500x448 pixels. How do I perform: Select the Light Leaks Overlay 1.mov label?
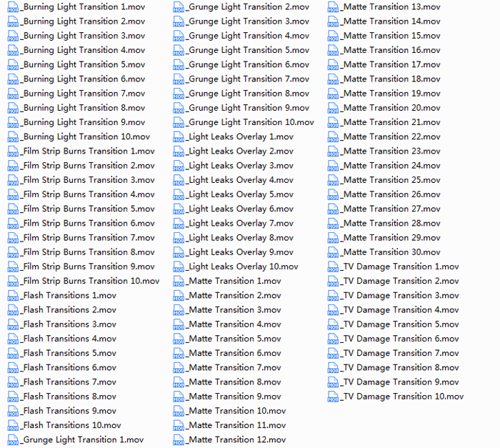pyautogui.click(x=240, y=136)
